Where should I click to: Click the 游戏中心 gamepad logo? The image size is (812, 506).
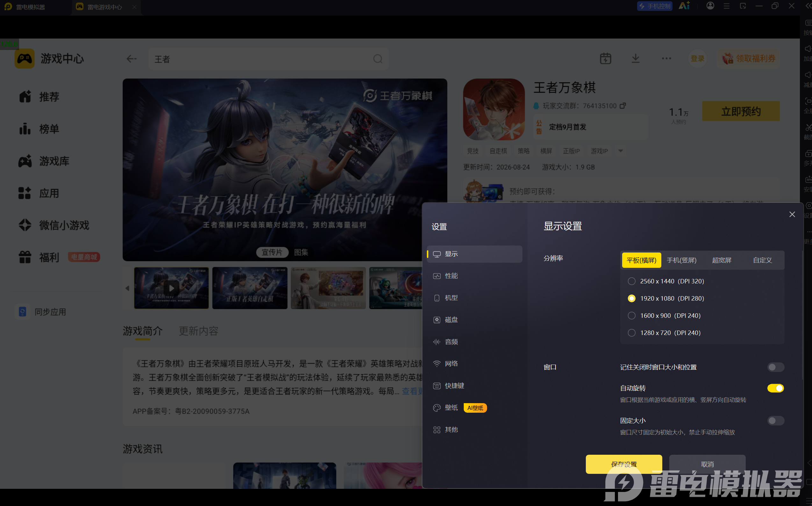point(25,59)
